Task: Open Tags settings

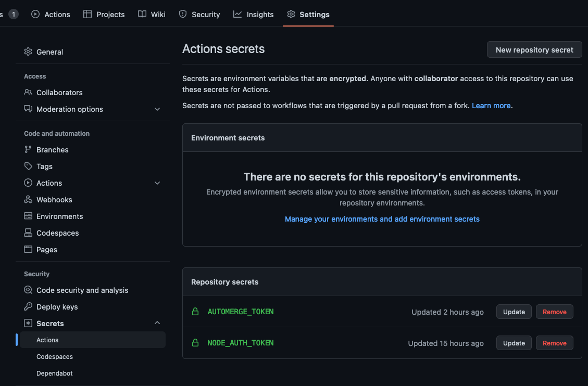Action: point(93,166)
